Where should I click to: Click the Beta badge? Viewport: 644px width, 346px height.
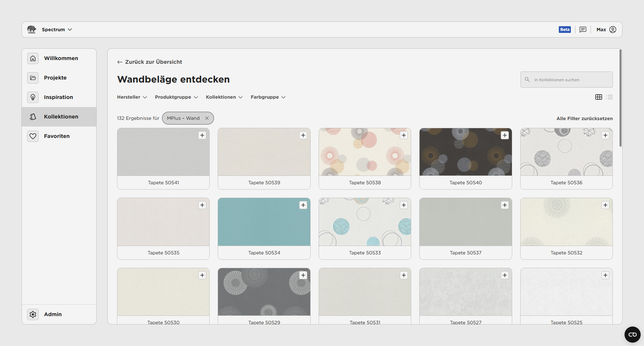(565, 30)
